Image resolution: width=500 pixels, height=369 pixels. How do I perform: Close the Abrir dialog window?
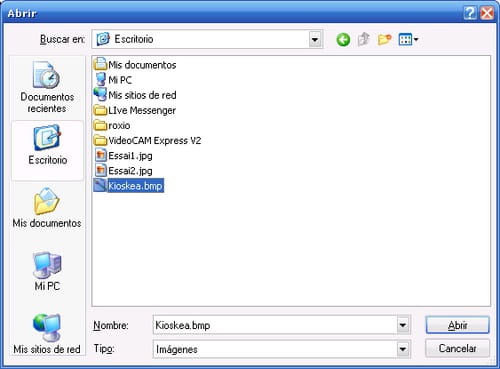click(487, 13)
